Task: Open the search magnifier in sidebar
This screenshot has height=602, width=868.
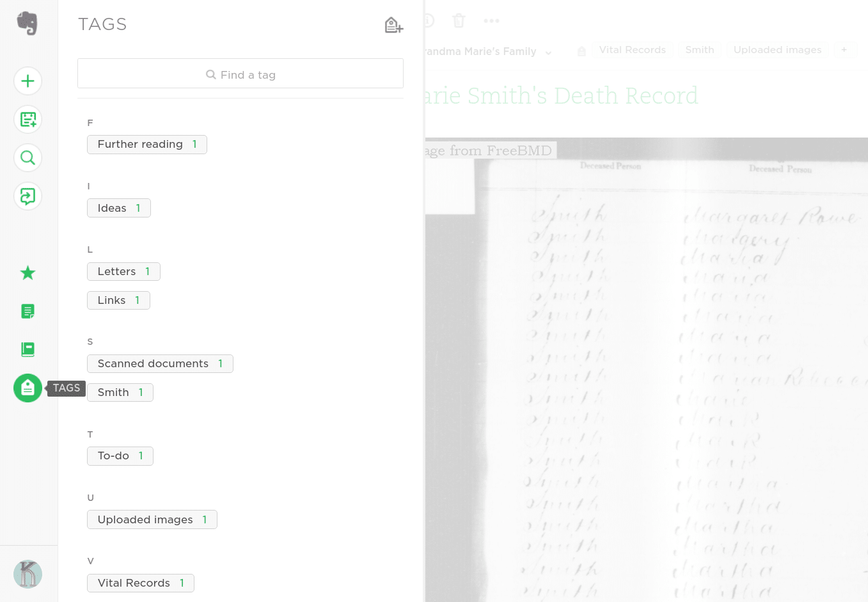Action: tap(28, 158)
